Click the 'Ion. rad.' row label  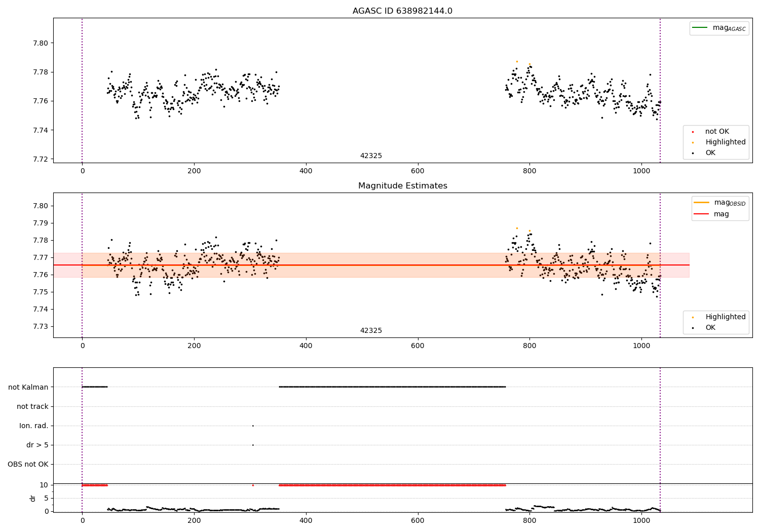click(x=34, y=426)
